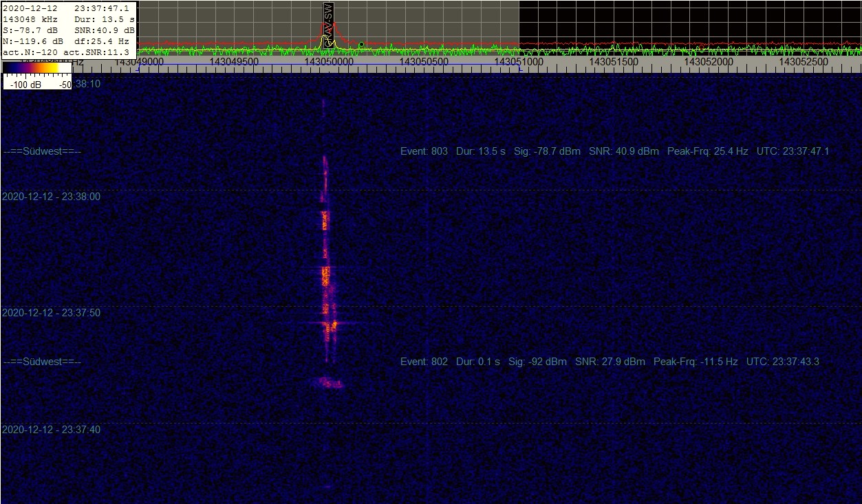The width and height of the screenshot is (862, 504).
Task: Click the GRAV-SW frequency marker label
Action: tap(328, 25)
